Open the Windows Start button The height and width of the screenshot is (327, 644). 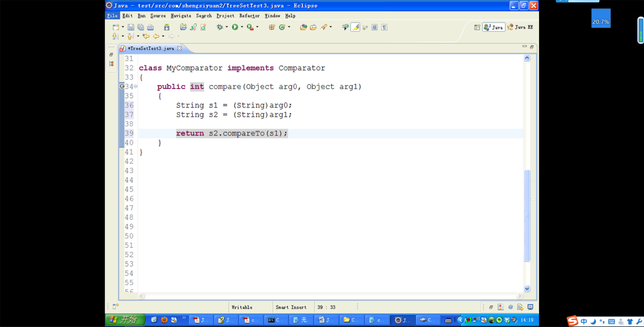tap(125, 320)
